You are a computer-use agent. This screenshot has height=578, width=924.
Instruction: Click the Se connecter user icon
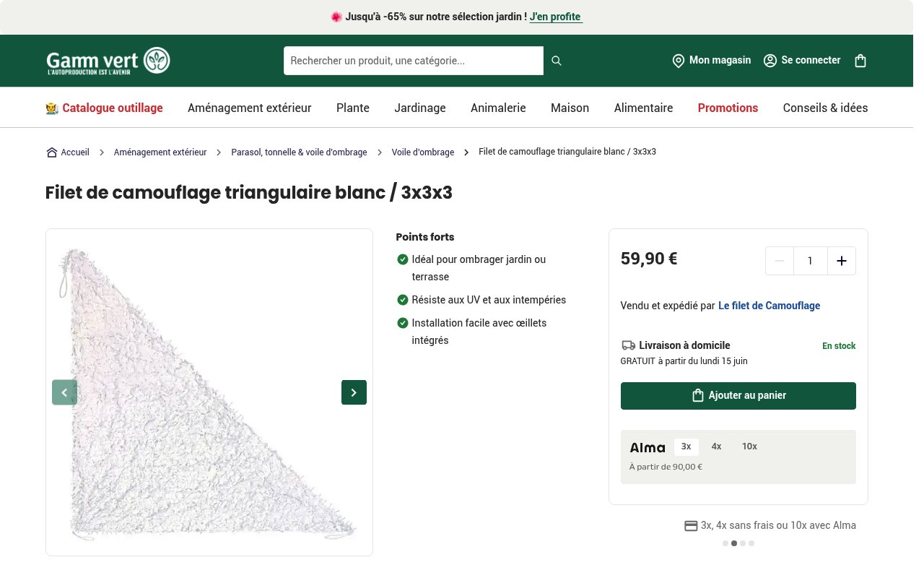click(770, 61)
